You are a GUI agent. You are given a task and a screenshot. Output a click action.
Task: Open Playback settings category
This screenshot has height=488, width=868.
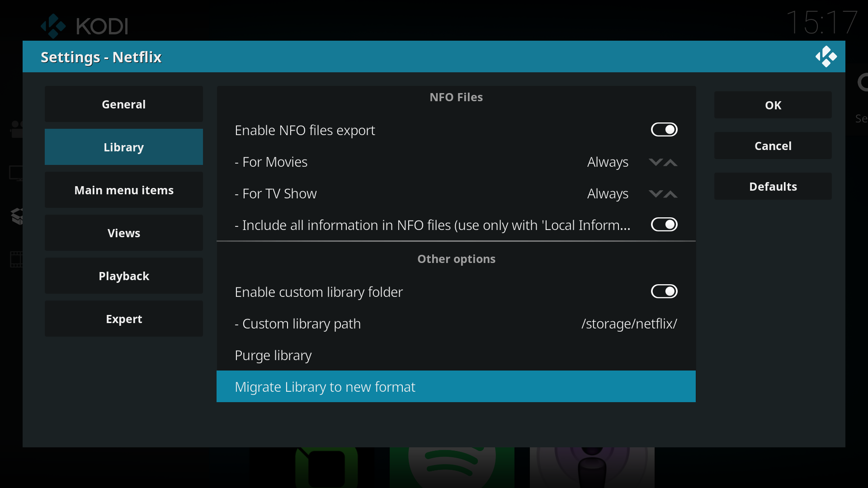point(124,276)
